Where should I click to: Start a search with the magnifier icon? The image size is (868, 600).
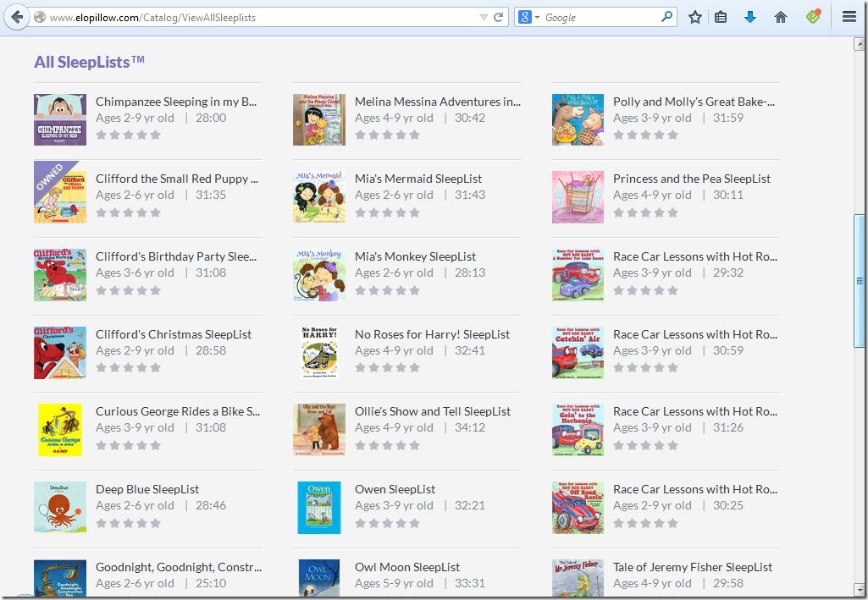tap(667, 16)
